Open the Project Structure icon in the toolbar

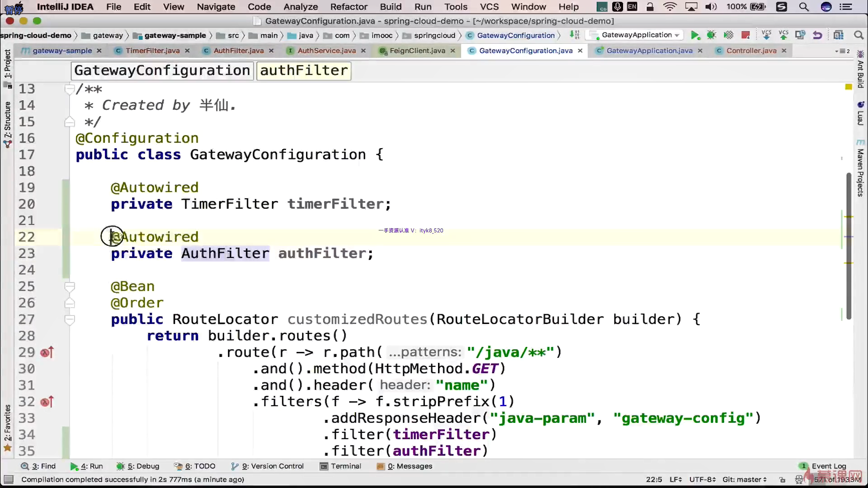pos(839,35)
